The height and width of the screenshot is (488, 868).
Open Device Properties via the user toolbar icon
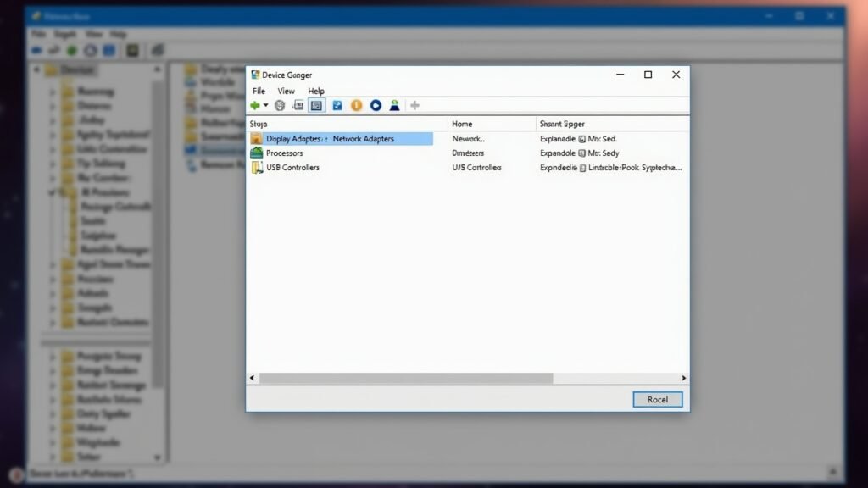395,105
